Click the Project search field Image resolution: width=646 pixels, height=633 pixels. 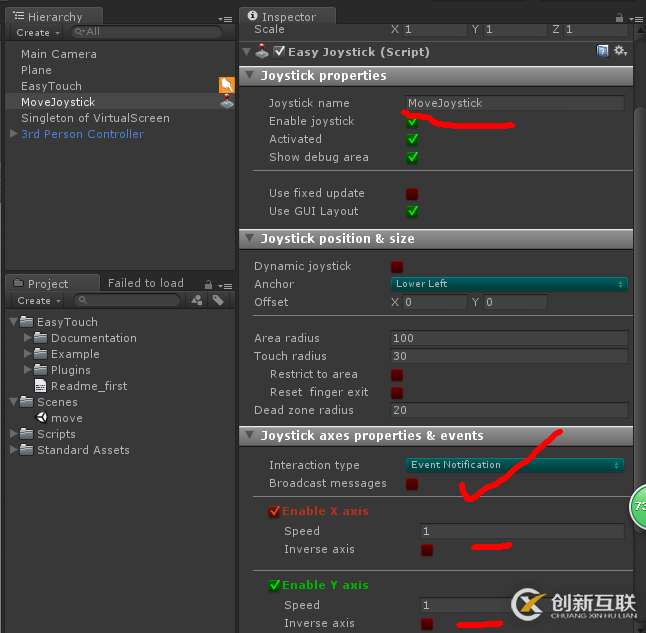pos(127,300)
